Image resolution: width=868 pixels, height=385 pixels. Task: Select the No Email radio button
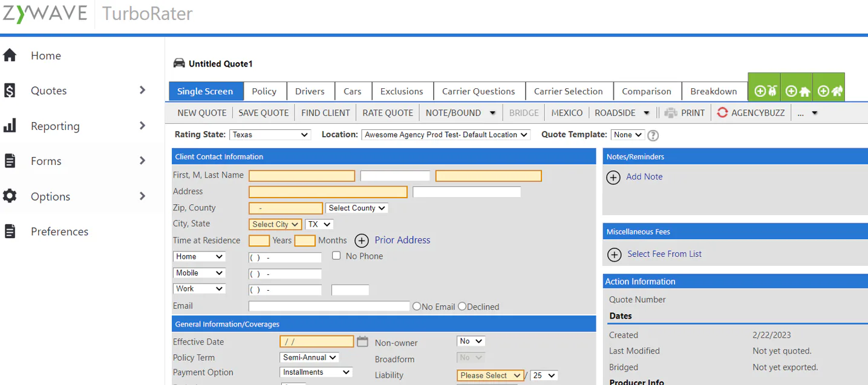[416, 306]
